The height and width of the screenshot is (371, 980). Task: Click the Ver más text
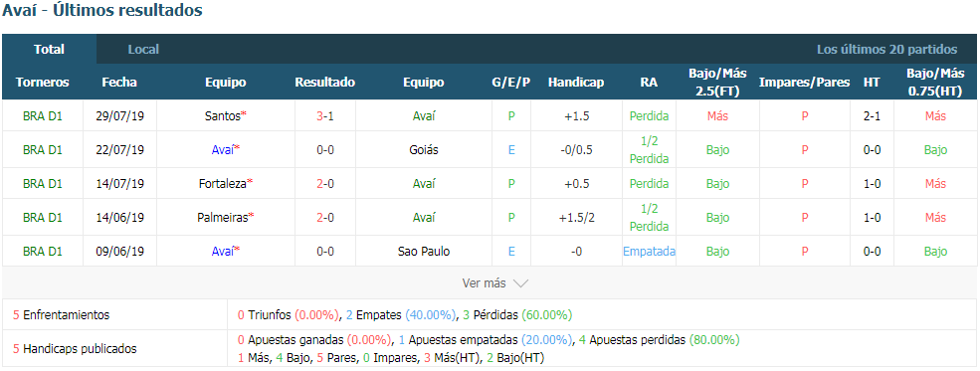pos(484,283)
